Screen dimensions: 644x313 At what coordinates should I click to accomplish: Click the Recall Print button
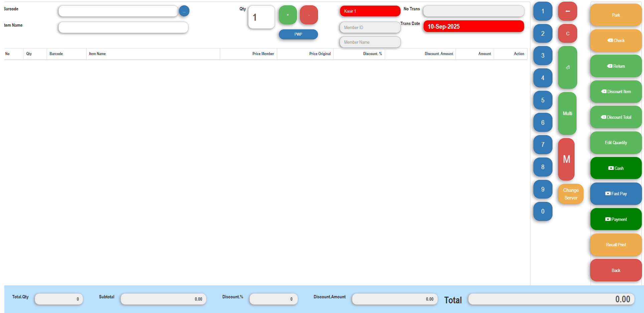tap(616, 245)
